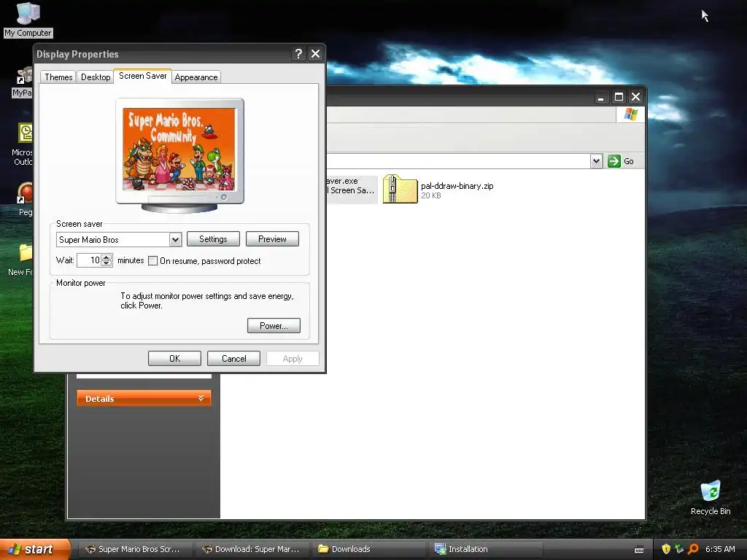The height and width of the screenshot is (560, 747).
Task: Minimize the Explorer window behind the dialog
Action: coord(601,97)
